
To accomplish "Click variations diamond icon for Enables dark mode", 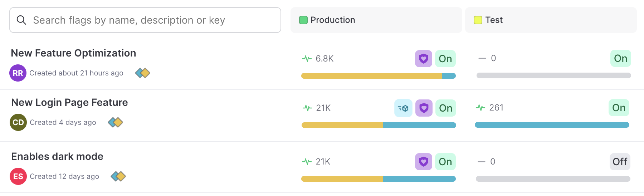I will click(118, 176).
